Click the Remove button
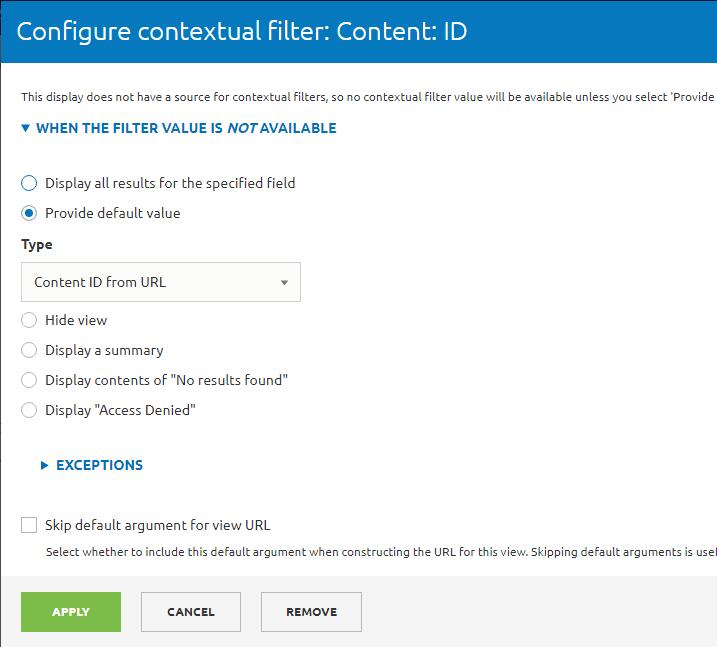The height and width of the screenshot is (647, 717). [311, 612]
